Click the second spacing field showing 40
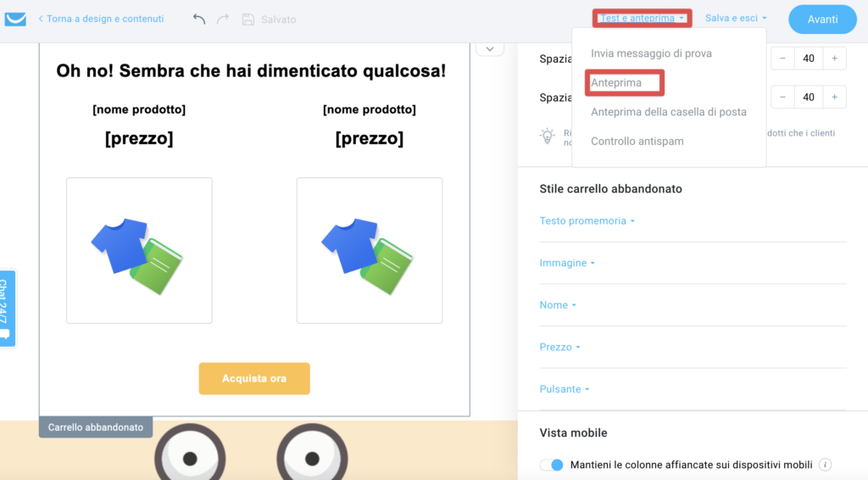 pos(808,97)
